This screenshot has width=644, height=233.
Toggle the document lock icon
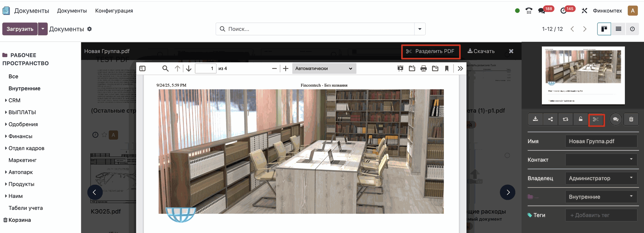tap(581, 119)
